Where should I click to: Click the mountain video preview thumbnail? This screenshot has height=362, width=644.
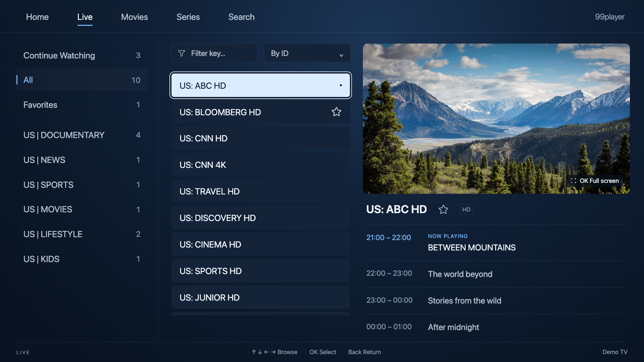[x=496, y=119]
